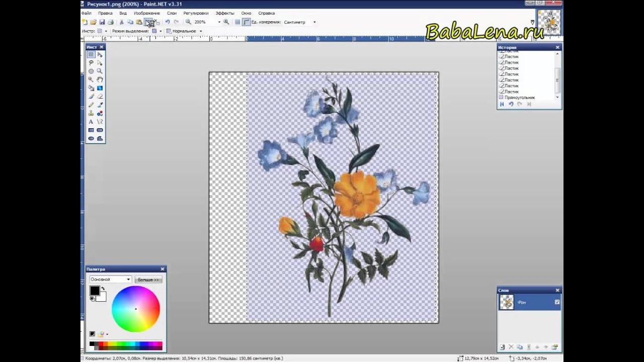
Task: Click the primary black color swatch
Action: (x=95, y=291)
